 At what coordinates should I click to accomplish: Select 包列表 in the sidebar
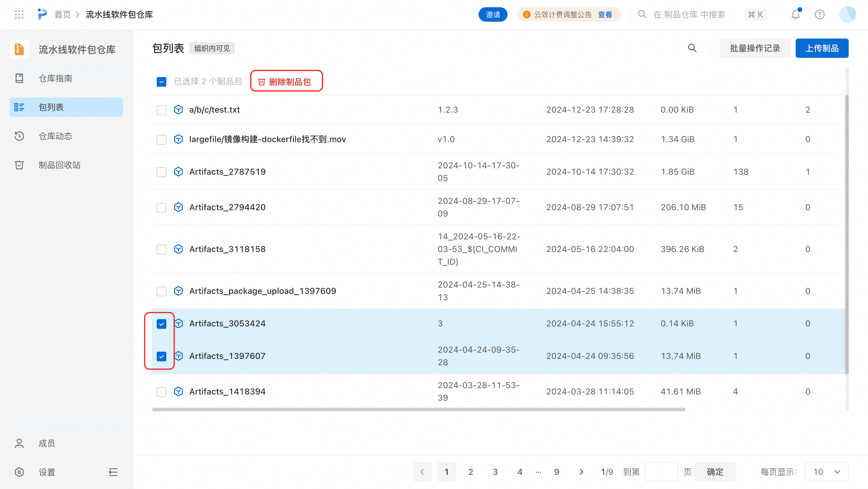pos(66,107)
